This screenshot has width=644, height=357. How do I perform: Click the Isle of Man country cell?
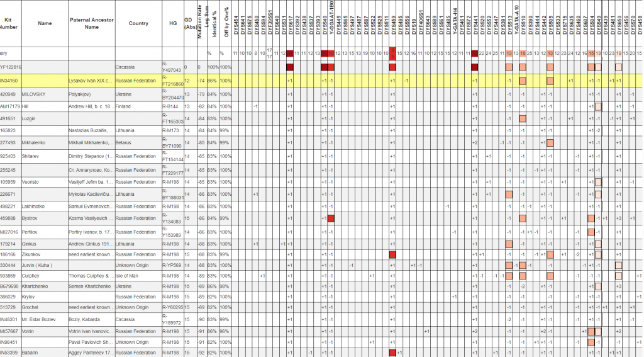(x=130, y=276)
